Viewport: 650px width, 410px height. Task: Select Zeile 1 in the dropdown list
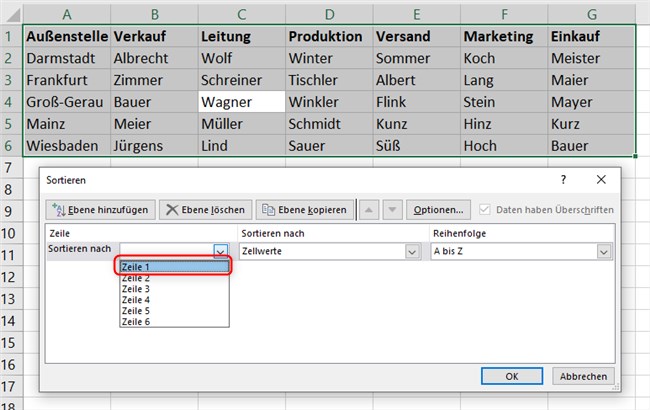(175, 267)
